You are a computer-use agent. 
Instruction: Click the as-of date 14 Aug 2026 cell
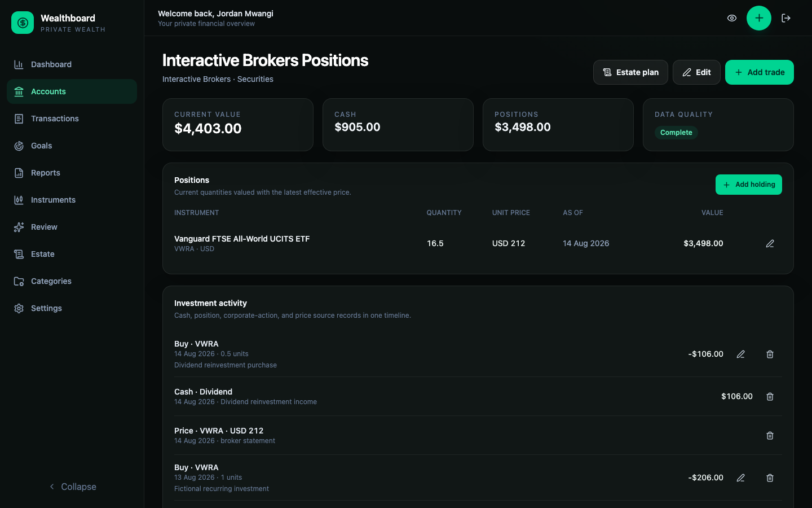pos(586,243)
